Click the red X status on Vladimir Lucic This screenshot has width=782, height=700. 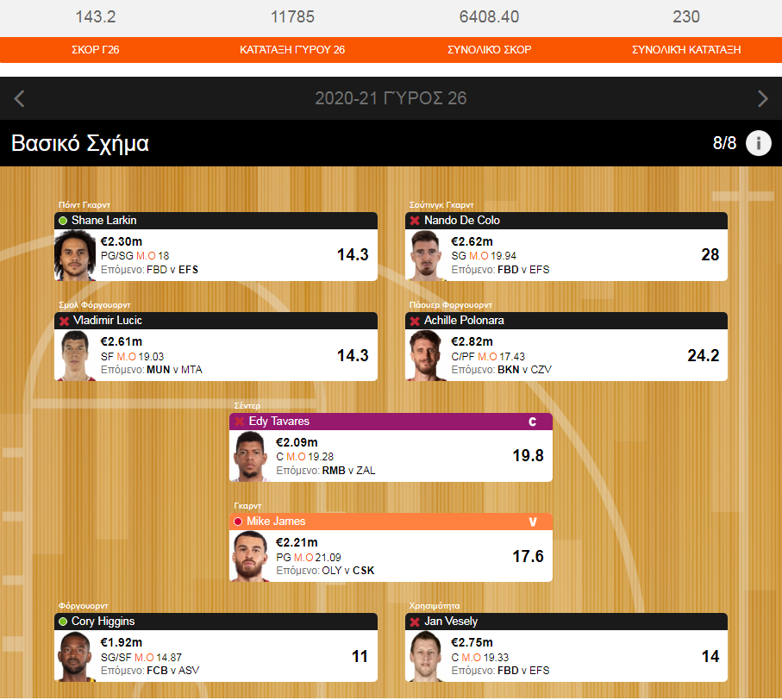click(64, 321)
